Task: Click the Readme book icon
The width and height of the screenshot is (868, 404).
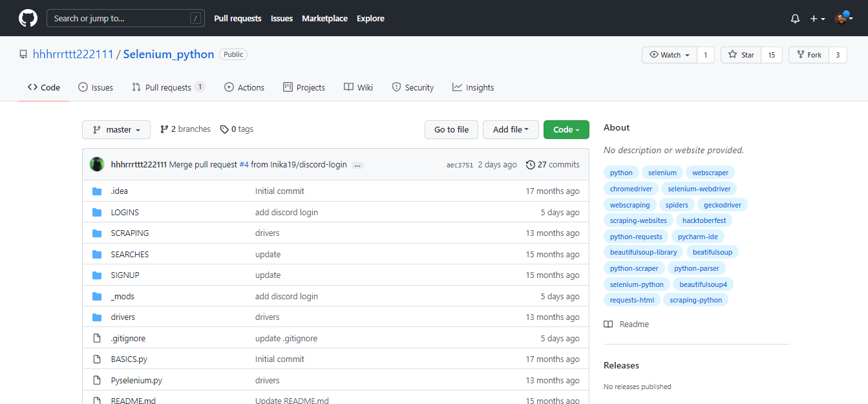Action: pos(608,324)
